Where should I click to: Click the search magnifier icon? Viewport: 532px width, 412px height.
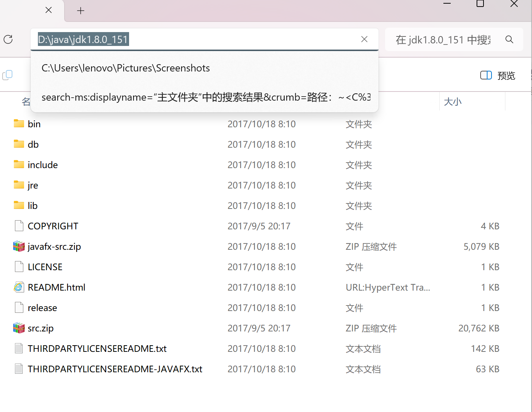coord(509,39)
